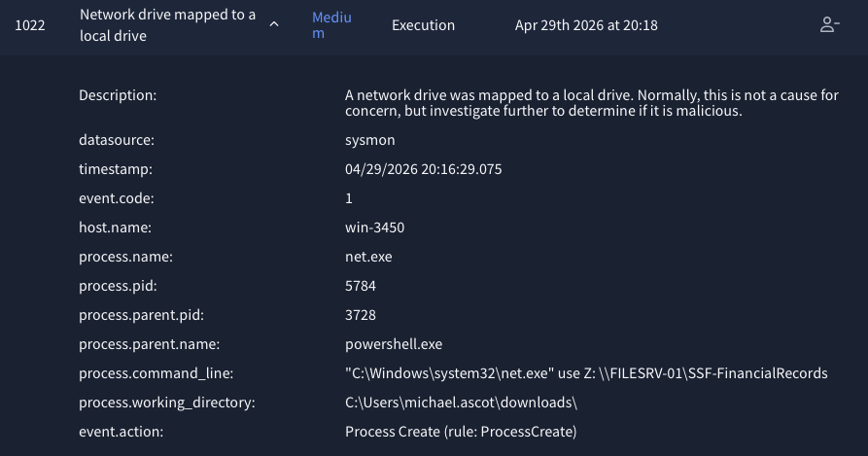Select the timestamp value 04/29/2026 20:16:29.075
The image size is (868, 456).
tap(424, 169)
